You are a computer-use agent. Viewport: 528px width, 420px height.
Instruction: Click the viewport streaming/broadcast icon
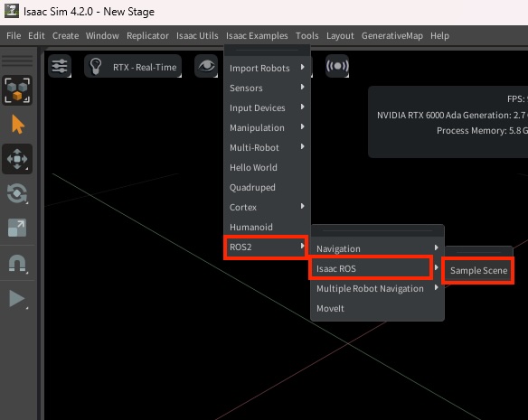click(x=337, y=66)
